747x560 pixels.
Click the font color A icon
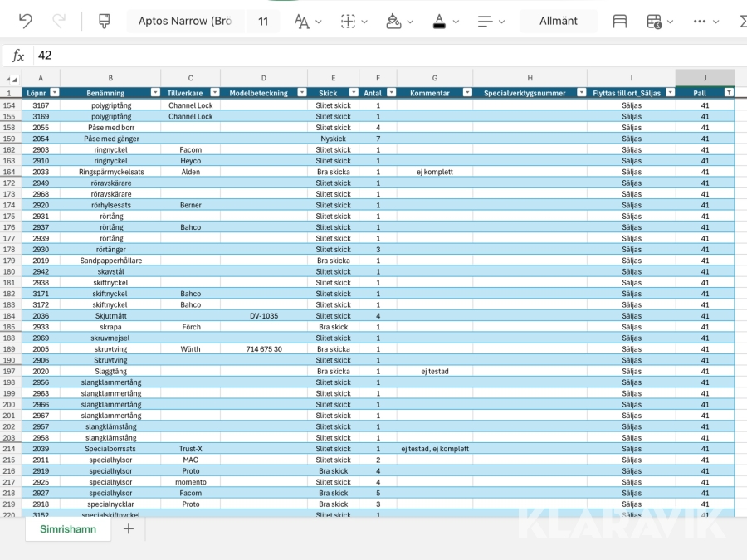(439, 22)
